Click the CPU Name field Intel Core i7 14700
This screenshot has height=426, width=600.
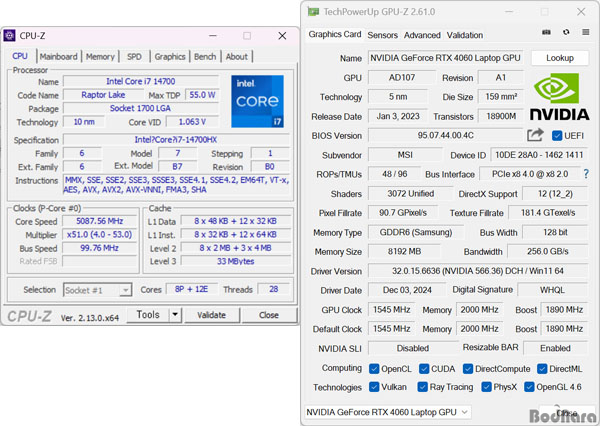[141, 82]
